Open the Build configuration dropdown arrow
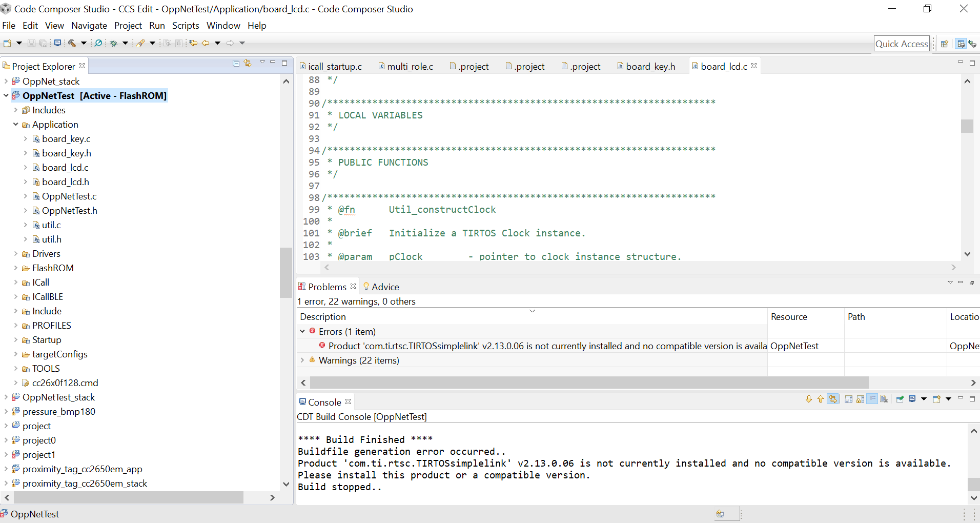This screenshot has height=523, width=980. [84, 43]
